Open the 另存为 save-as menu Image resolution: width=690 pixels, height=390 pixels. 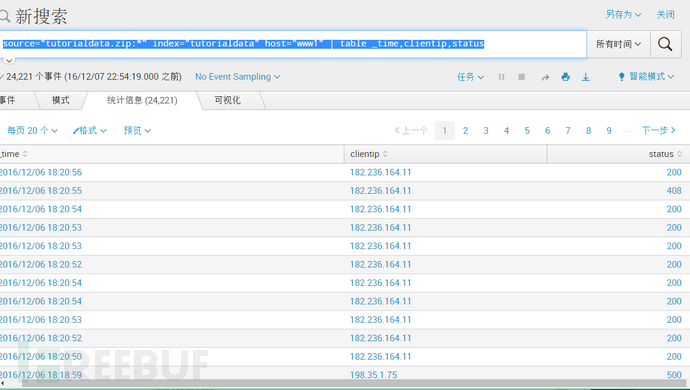tap(623, 15)
